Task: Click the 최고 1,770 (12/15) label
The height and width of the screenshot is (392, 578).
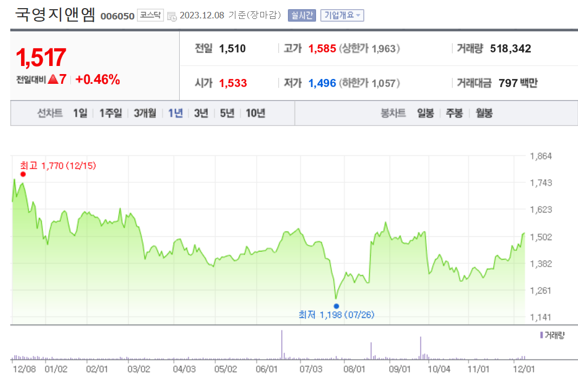Action: pyautogui.click(x=58, y=166)
